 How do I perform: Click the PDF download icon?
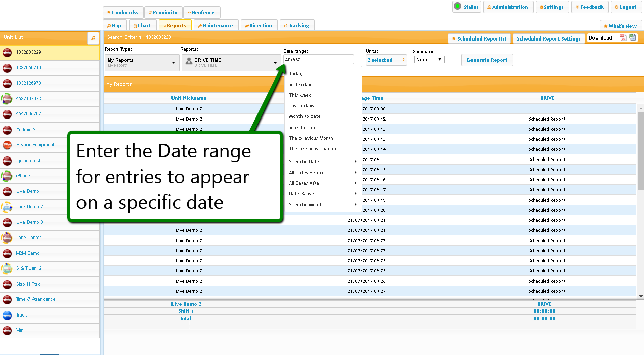(623, 38)
